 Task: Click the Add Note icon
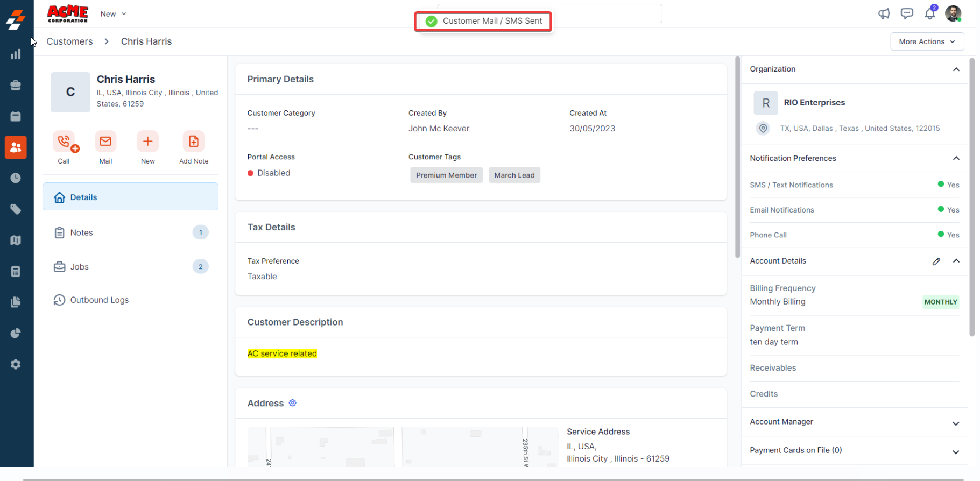tap(193, 142)
